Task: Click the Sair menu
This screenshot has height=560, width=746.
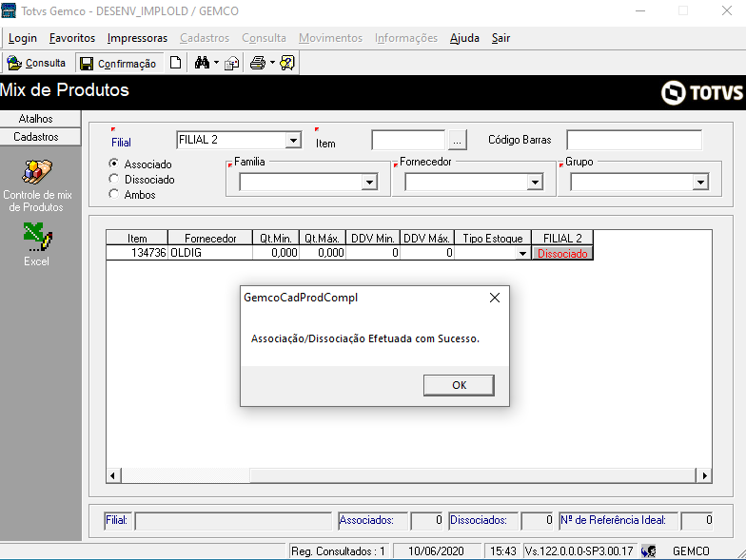Action: coord(501,38)
